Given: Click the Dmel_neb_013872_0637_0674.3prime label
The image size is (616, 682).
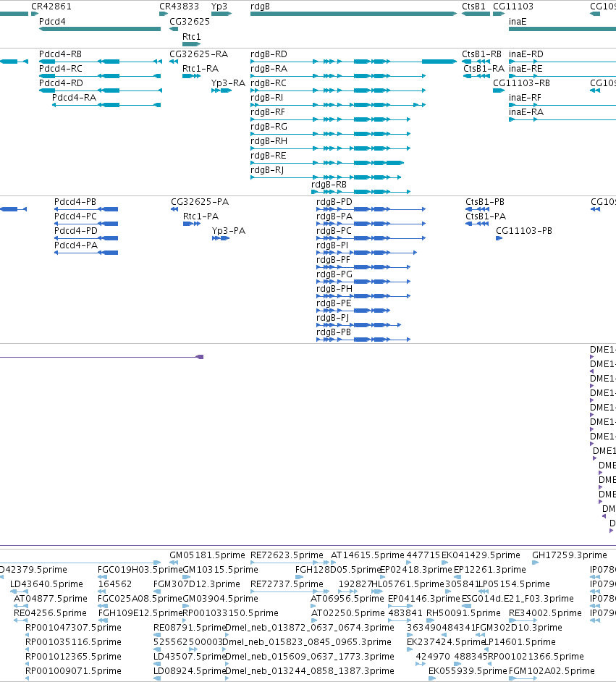Looking at the screenshot, I should [308, 628].
